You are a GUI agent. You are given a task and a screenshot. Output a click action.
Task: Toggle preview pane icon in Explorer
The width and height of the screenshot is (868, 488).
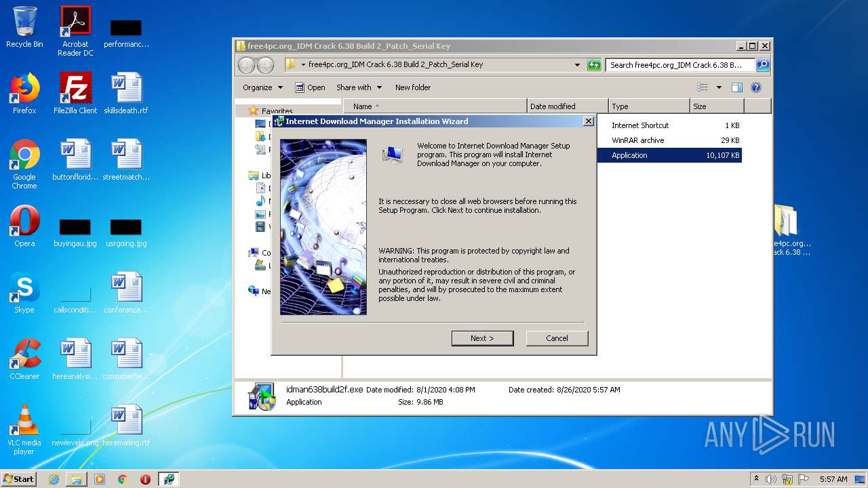[x=737, y=87]
